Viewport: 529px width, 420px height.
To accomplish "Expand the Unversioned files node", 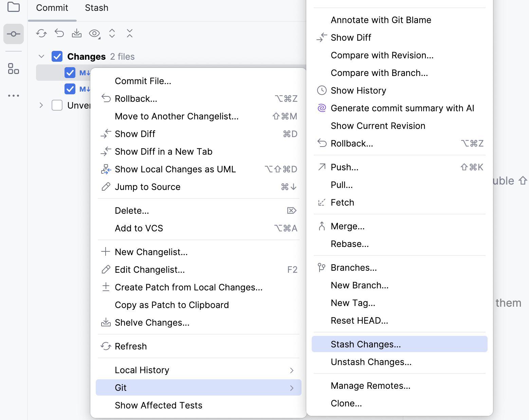I will point(41,105).
